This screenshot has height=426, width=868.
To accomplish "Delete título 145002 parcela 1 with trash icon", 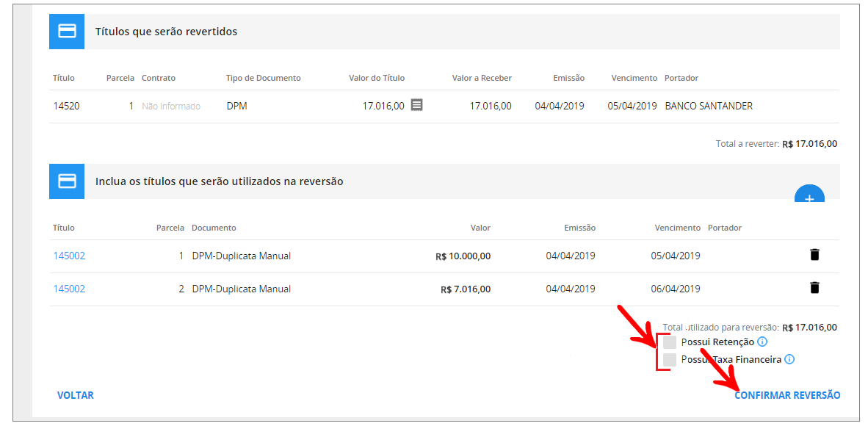I will tap(814, 255).
